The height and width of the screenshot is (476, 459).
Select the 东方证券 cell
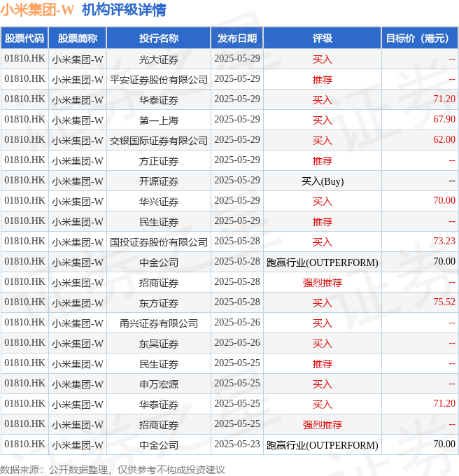pos(159,303)
